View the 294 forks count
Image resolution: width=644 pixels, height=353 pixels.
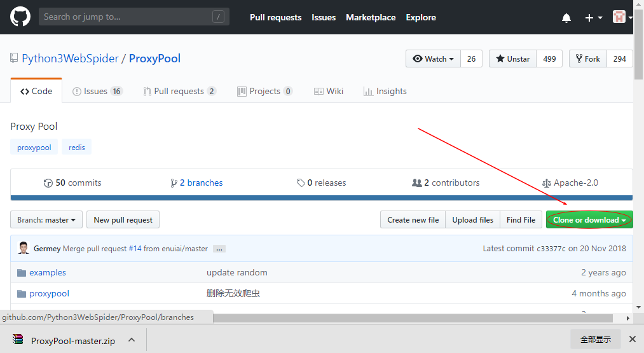click(620, 59)
